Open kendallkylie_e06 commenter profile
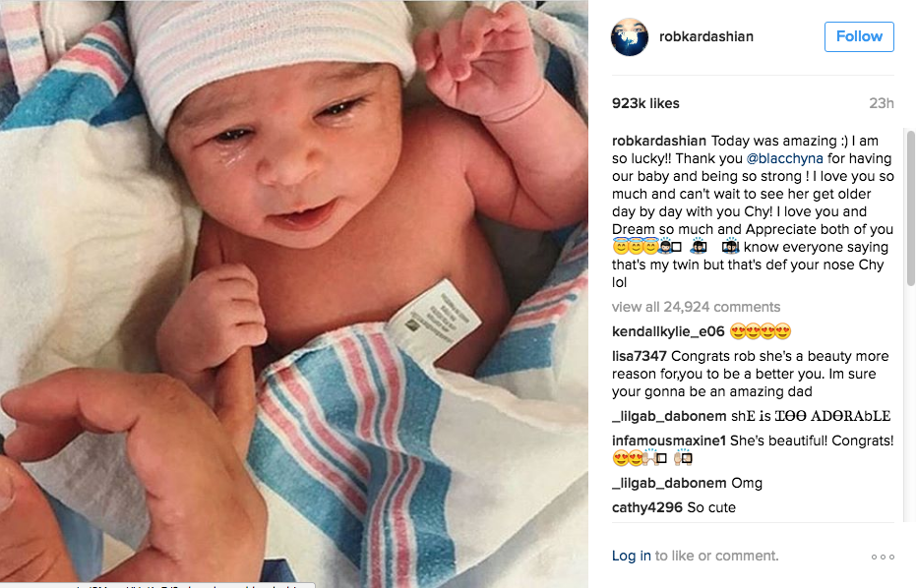Viewport: 916px width, 588px height. click(x=668, y=331)
